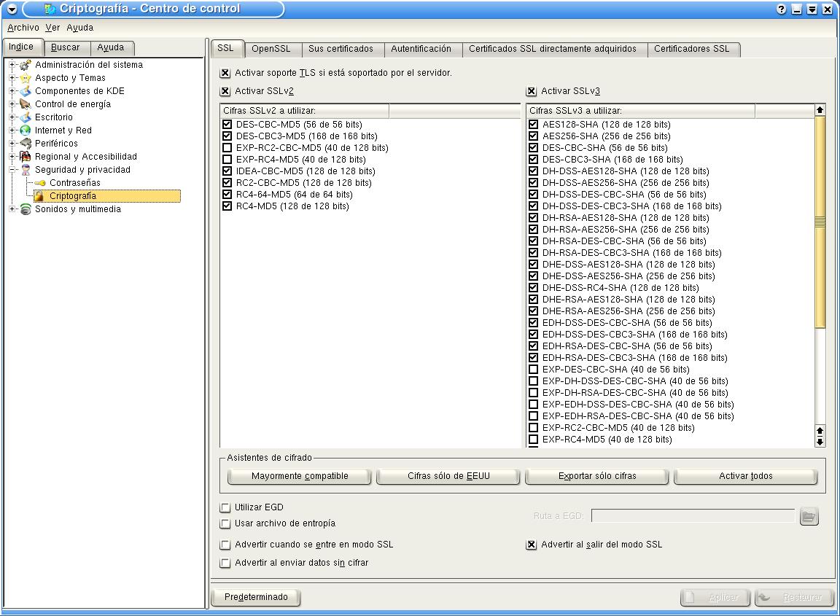
Task: Open EGD path folder browse icon
Action: click(x=809, y=517)
